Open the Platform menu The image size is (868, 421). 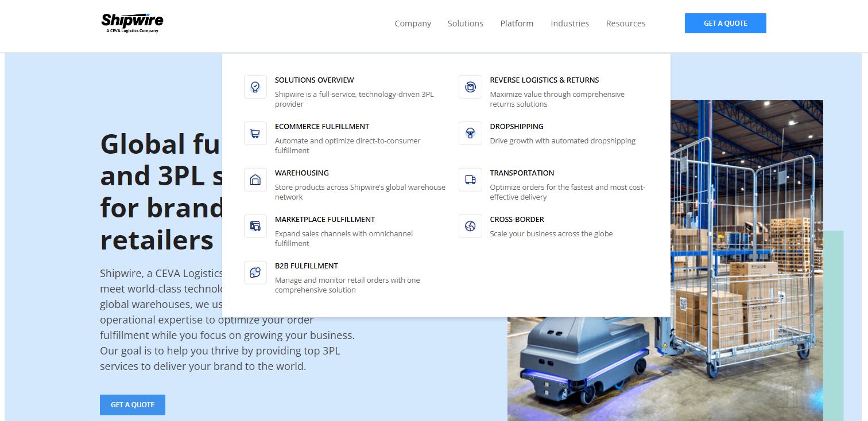tap(517, 24)
